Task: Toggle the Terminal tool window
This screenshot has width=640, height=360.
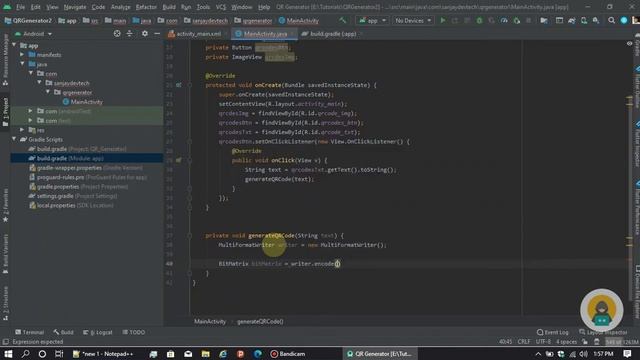Action: (x=29, y=332)
